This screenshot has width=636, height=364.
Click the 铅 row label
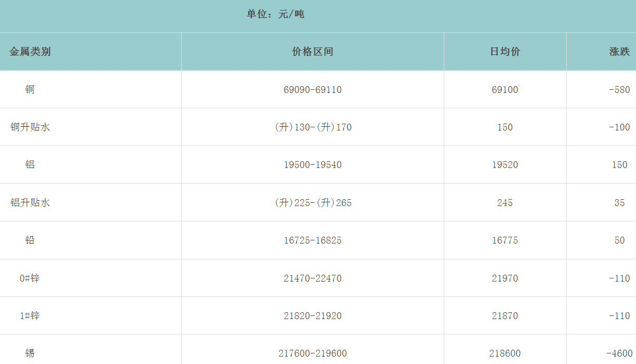click(30, 240)
